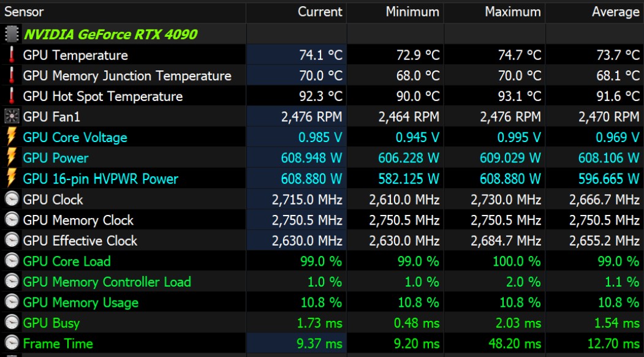Click thermometer icon for GPU Memory Junction Temperature

pyautogui.click(x=12, y=75)
